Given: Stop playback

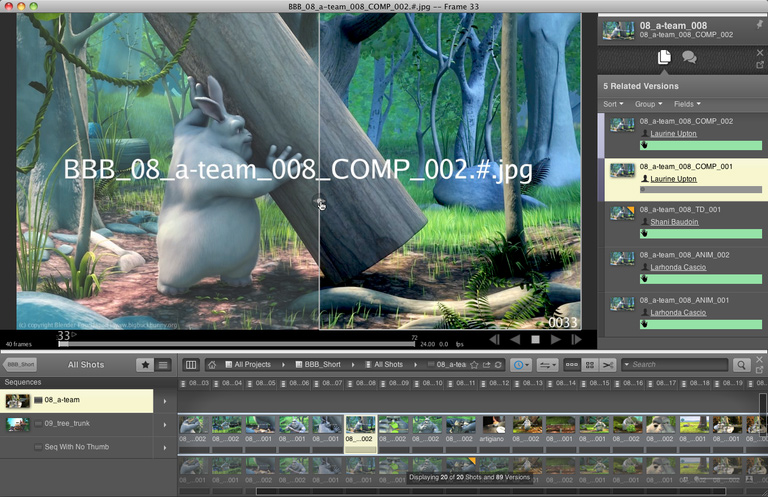Looking at the screenshot, I should pyautogui.click(x=535, y=339).
